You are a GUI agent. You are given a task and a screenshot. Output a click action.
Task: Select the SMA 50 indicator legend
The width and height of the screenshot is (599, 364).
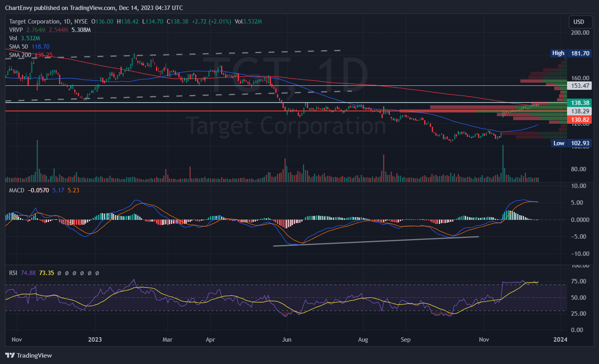click(x=29, y=47)
